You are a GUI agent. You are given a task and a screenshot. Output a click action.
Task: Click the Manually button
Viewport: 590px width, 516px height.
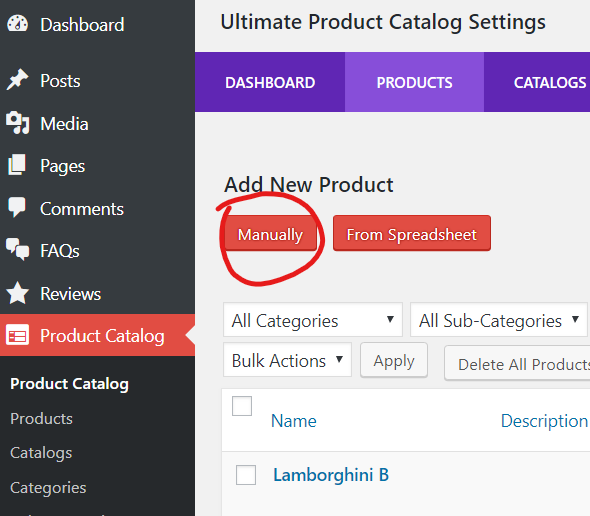270,233
